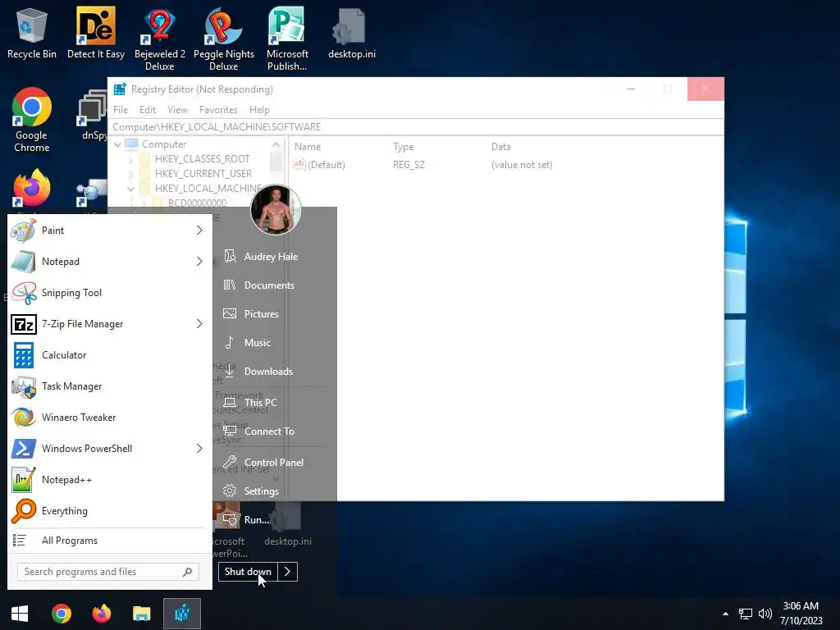Click the network icon in system tray
This screenshot has width=840, height=630.
click(745, 614)
